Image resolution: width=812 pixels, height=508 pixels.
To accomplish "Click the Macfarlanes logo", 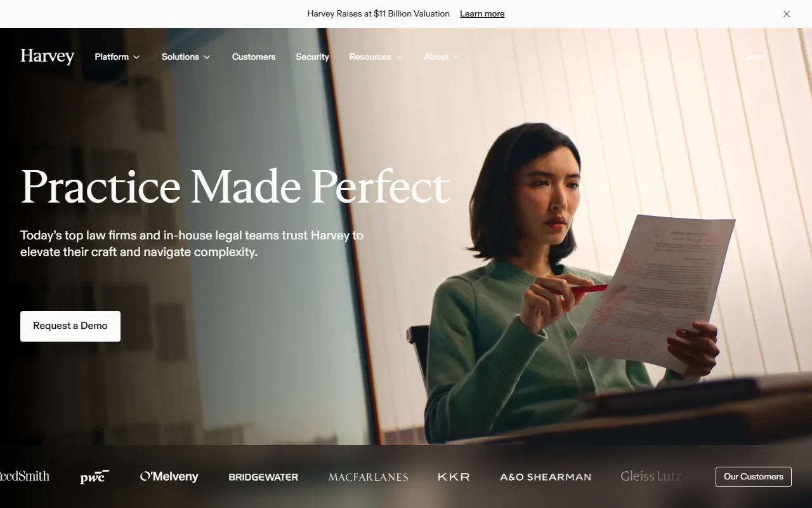I will click(x=369, y=477).
